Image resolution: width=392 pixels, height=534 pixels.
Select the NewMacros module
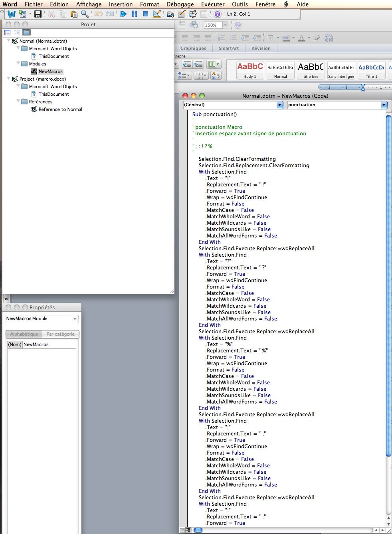50,71
